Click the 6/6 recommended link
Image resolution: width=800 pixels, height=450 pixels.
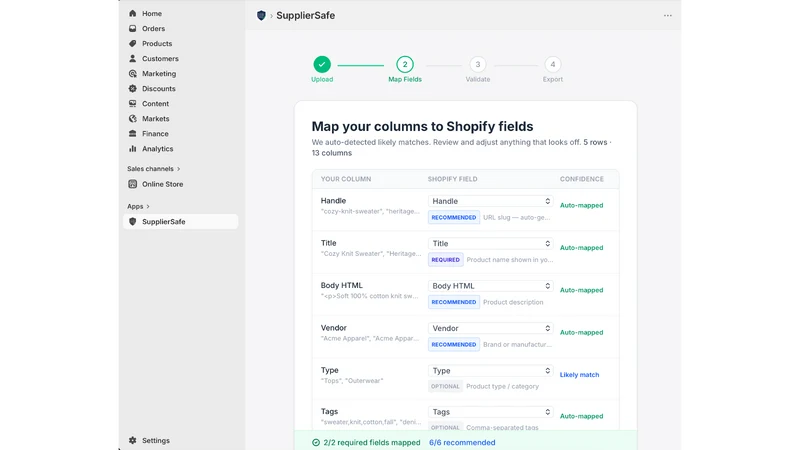coord(462,442)
